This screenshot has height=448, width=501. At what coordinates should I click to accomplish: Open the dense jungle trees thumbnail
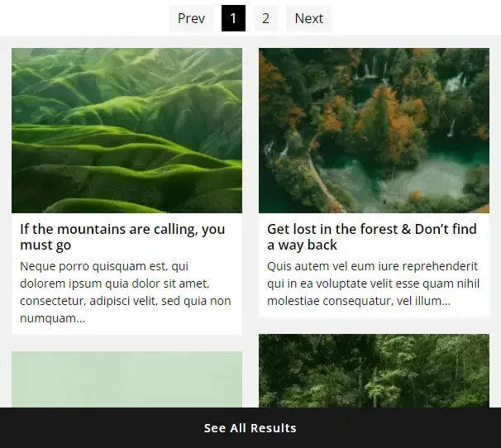click(374, 370)
